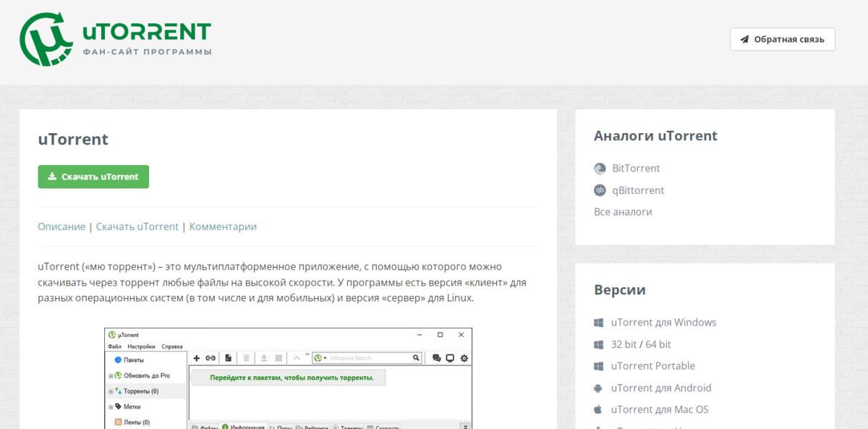Open the uTorrent для Windows link
The width and height of the screenshot is (868, 429).
coord(663,322)
